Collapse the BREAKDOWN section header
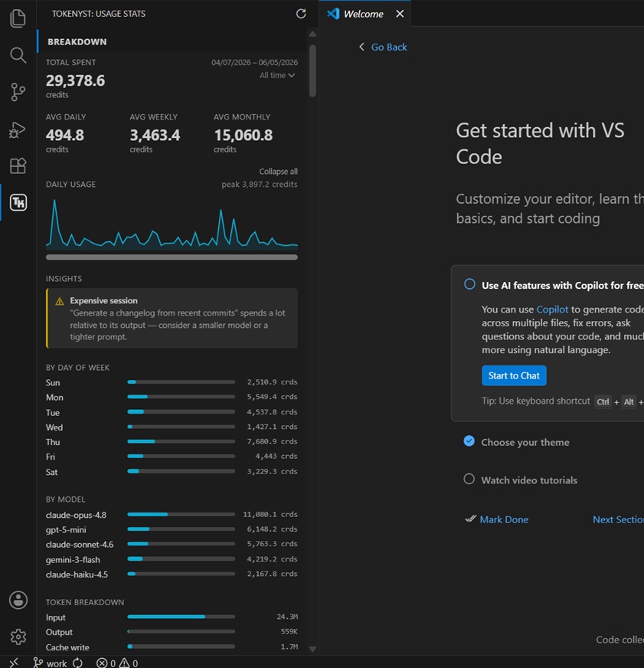This screenshot has width=644, height=668. pyautogui.click(x=172, y=41)
